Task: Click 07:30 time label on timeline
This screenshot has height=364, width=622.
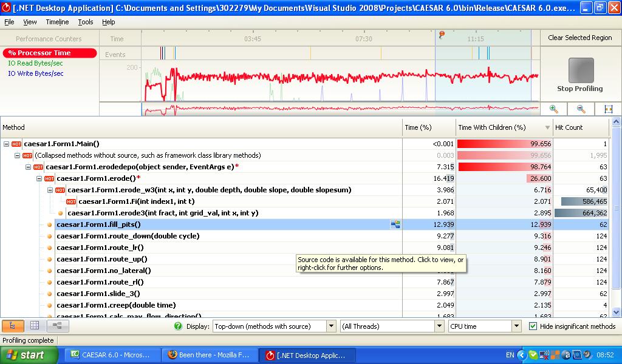Action: click(x=364, y=39)
